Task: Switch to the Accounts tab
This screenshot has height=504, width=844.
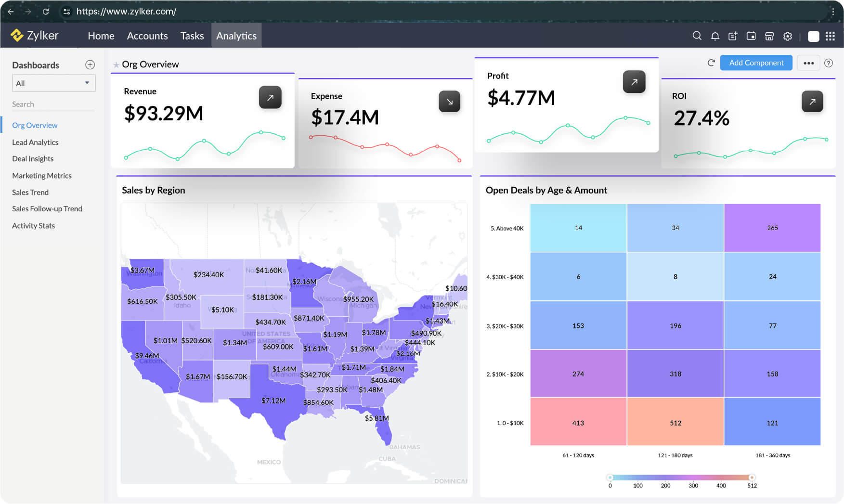Action: pos(147,36)
